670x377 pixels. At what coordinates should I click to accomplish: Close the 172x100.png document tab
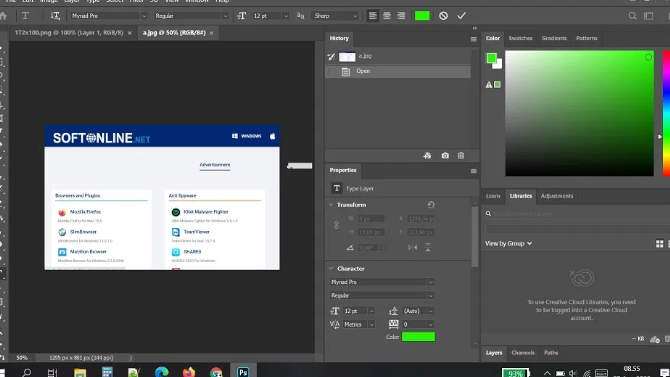pos(129,33)
